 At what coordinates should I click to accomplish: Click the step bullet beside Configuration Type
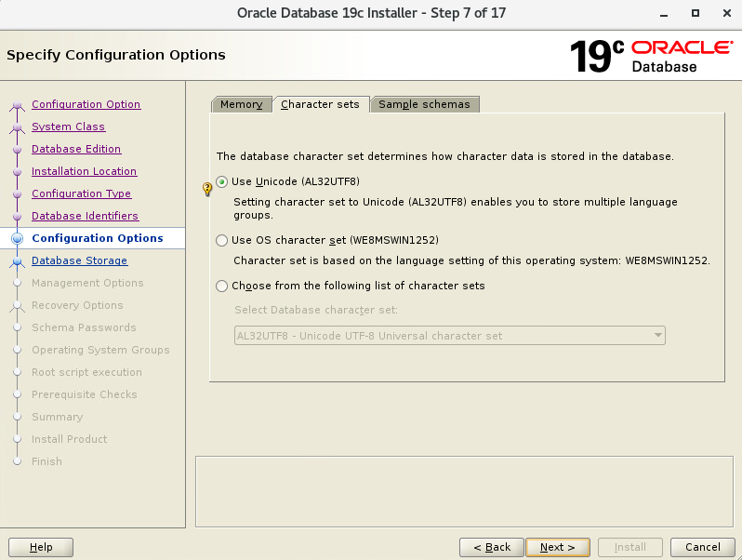17,193
